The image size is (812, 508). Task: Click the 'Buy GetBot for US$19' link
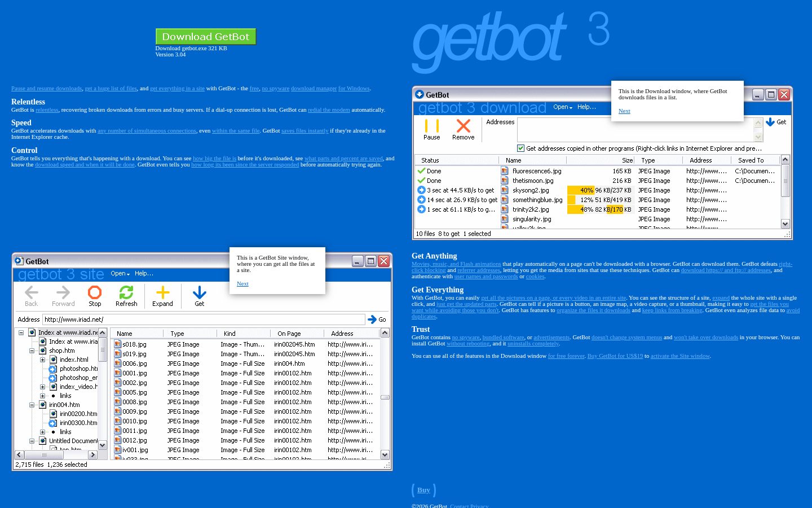point(615,356)
